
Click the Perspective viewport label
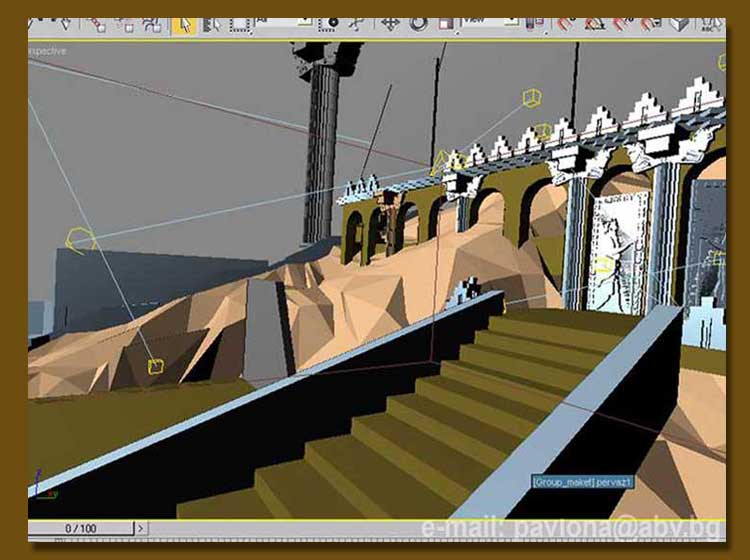coord(47,51)
